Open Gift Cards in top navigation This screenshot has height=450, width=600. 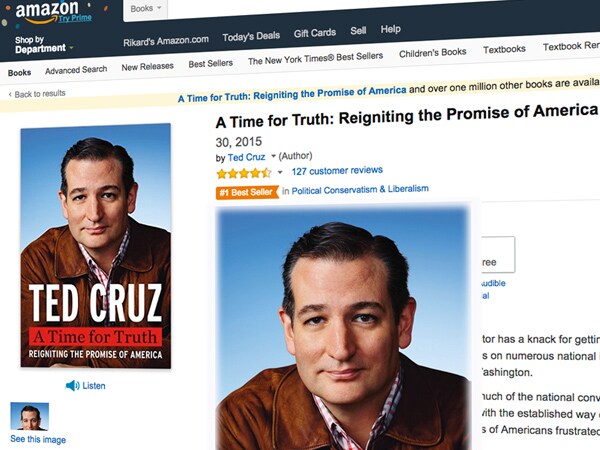click(315, 33)
